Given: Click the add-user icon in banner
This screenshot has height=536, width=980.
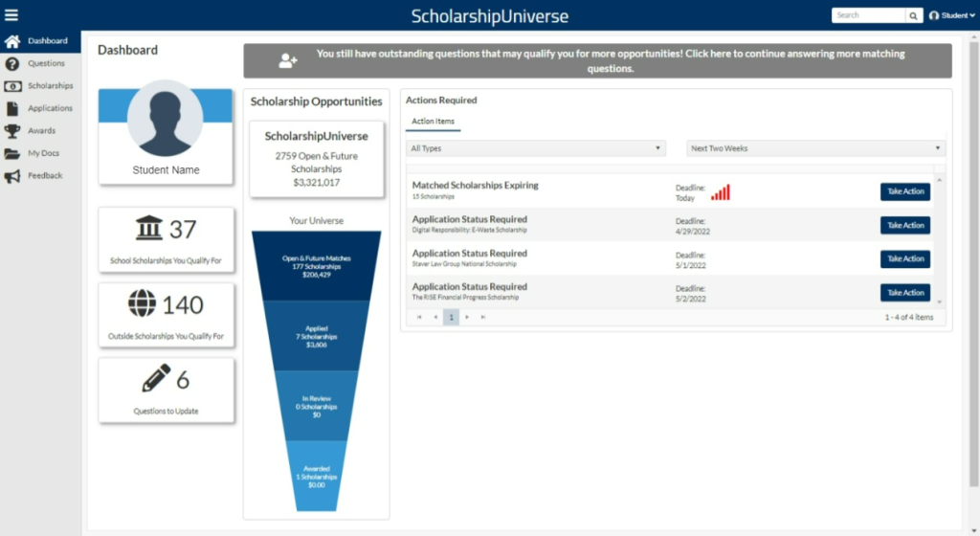Looking at the screenshot, I should coord(287,60).
